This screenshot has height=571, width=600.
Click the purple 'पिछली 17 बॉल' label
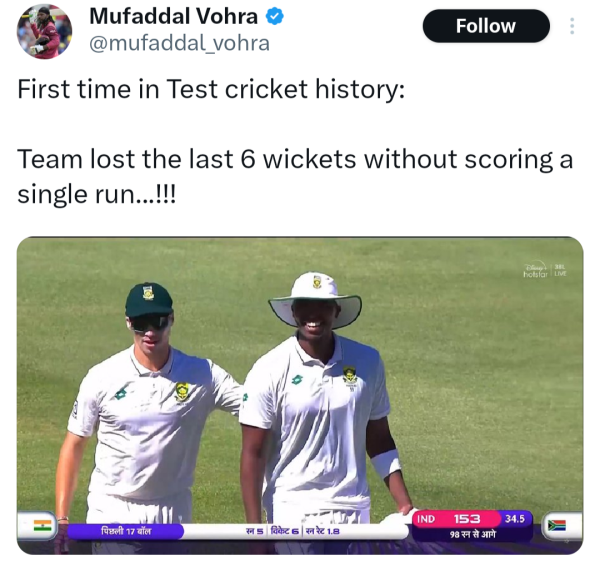tap(125, 529)
